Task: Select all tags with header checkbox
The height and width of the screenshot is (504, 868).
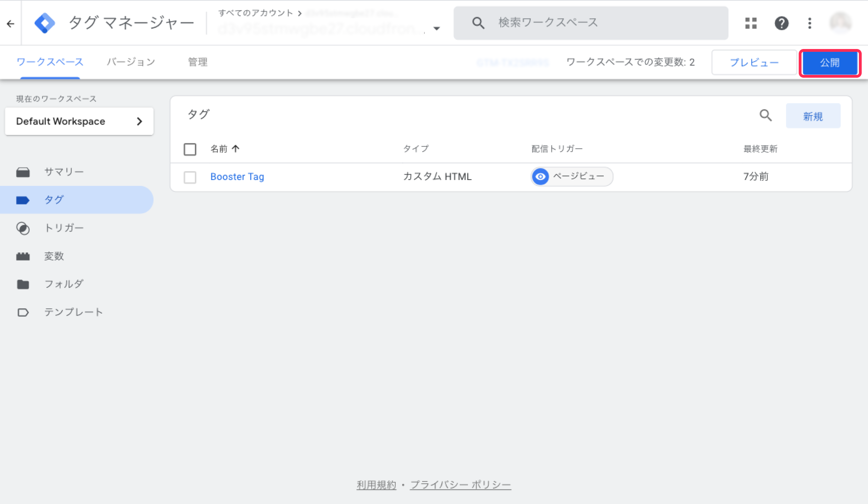Action: 190,149
